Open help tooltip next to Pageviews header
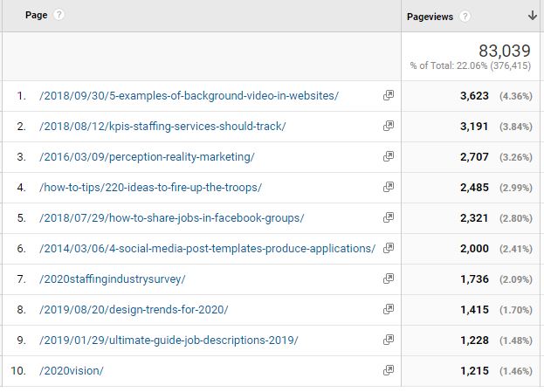Image resolution: width=544 pixels, height=392 pixels. pyautogui.click(x=465, y=17)
